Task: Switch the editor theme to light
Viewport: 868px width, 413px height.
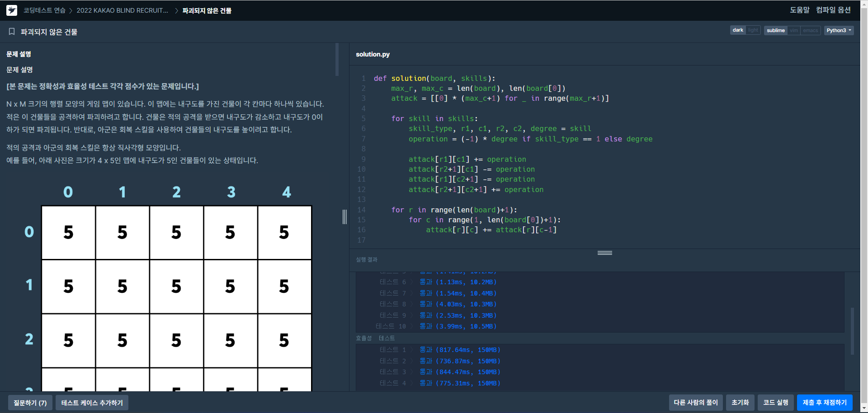Action: (753, 30)
